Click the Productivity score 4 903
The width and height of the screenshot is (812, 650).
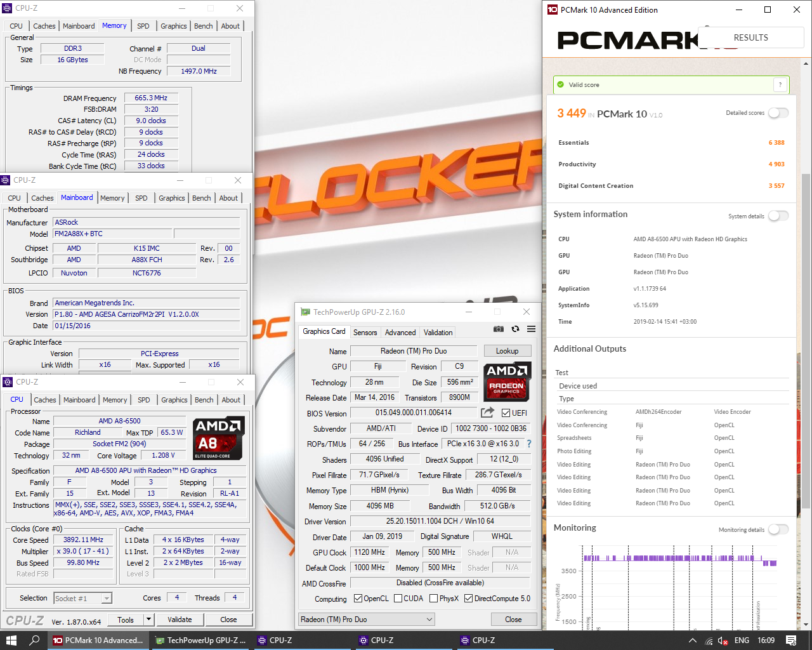coord(776,164)
